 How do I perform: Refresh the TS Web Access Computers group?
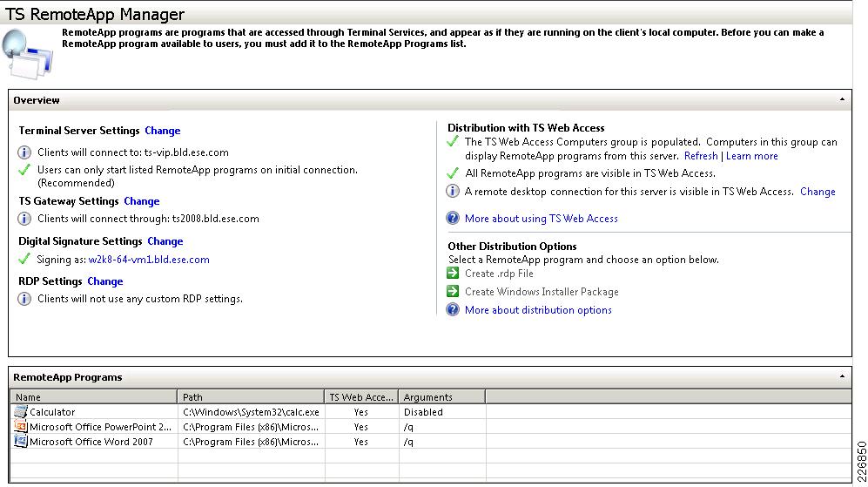(x=701, y=156)
